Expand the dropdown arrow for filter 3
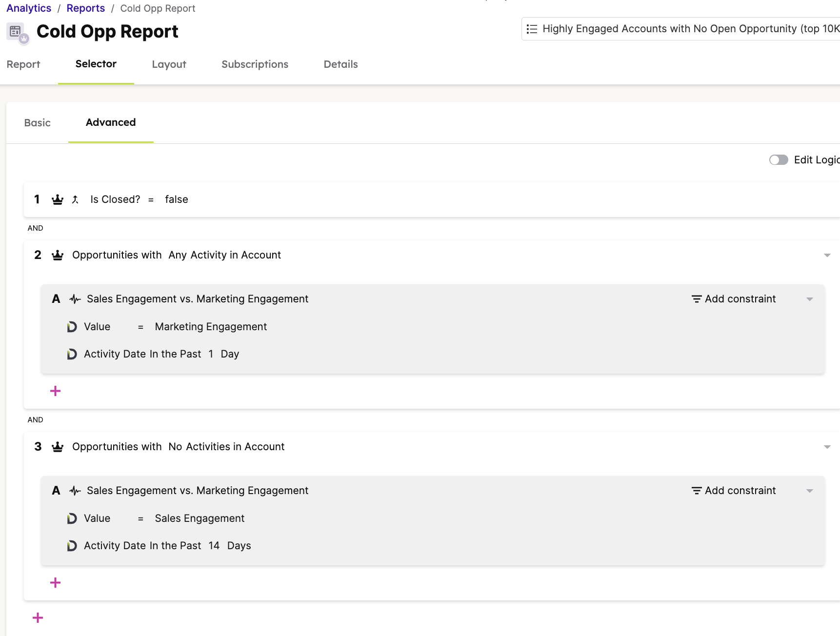 [827, 447]
